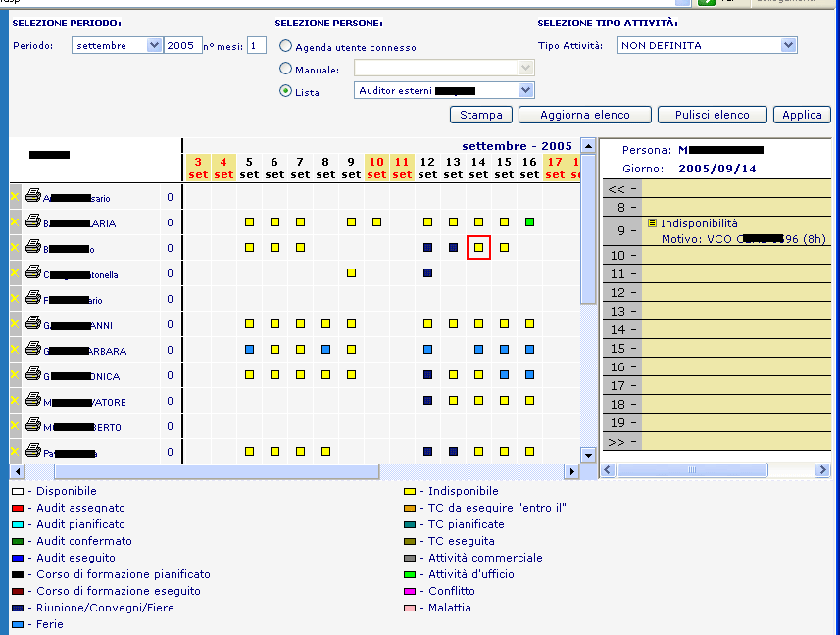Click the yellow X beside the 'sario' row
This screenshot has width=840, height=635.
pyautogui.click(x=15, y=197)
